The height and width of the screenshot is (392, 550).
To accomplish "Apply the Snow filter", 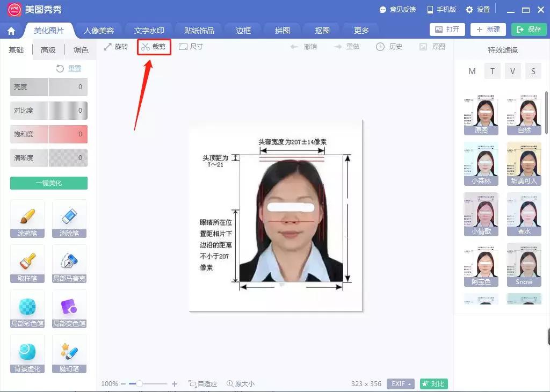I will click(524, 265).
